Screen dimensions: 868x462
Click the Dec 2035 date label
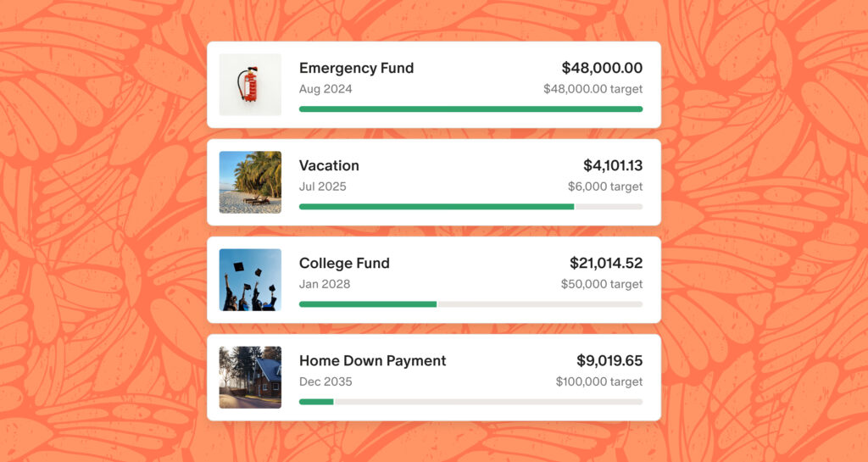point(325,381)
